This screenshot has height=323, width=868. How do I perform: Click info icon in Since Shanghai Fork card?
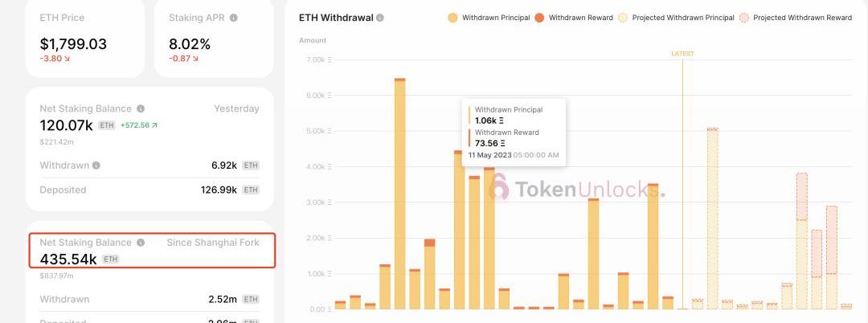tap(141, 243)
